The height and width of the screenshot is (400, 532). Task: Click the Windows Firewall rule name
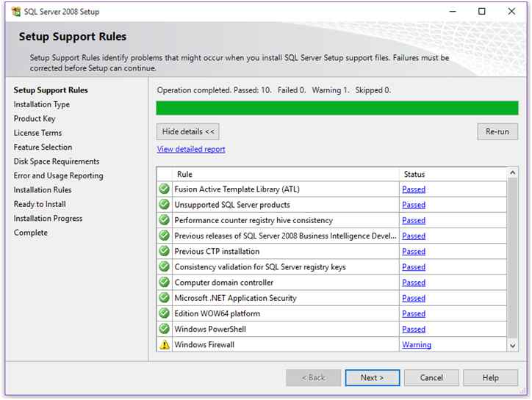[x=204, y=345]
